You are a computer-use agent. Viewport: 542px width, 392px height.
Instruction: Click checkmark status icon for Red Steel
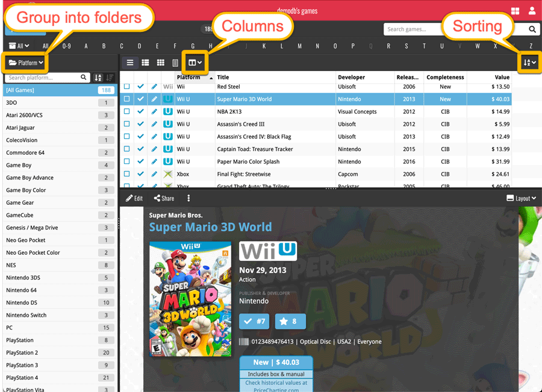click(x=140, y=87)
